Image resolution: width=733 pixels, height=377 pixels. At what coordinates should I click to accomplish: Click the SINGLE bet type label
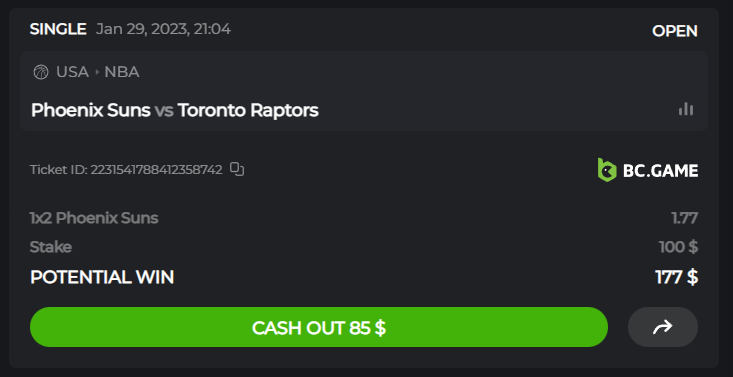(58, 29)
